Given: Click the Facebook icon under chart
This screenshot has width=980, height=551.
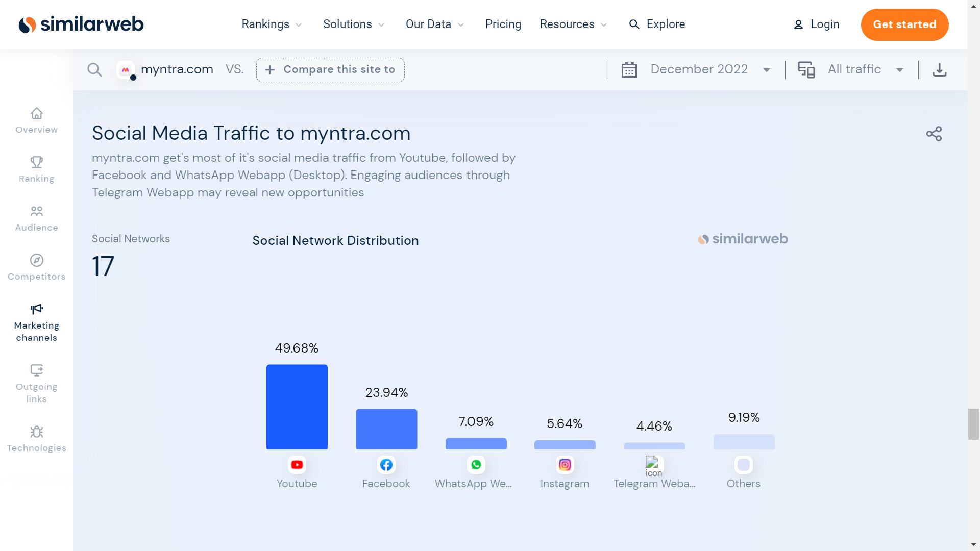Looking at the screenshot, I should [386, 465].
